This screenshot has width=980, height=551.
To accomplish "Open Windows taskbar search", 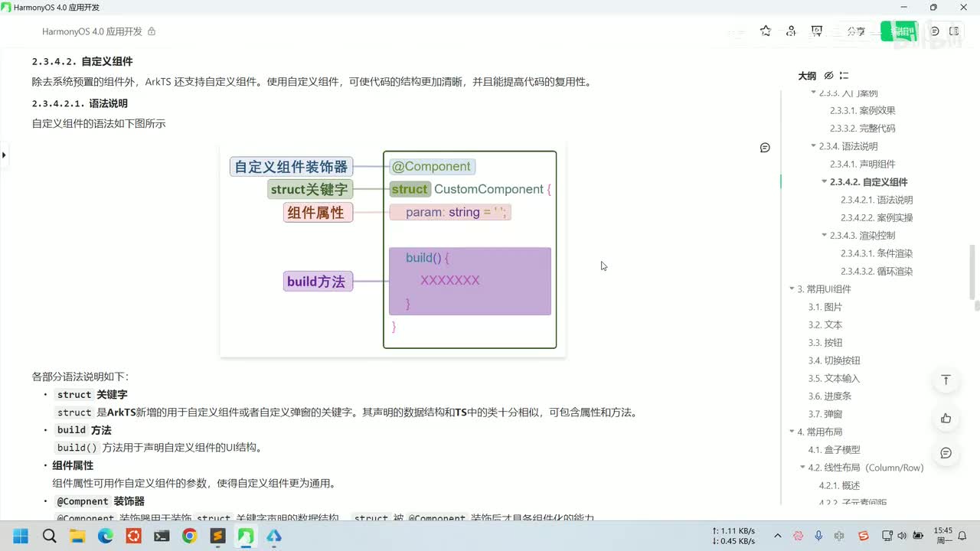I will pyautogui.click(x=50, y=536).
